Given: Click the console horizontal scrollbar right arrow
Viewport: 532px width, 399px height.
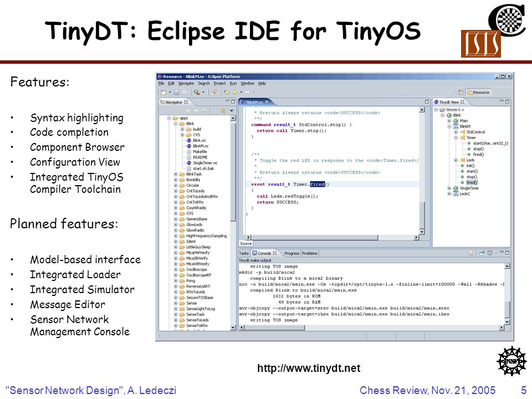Looking at the screenshot, I should (502, 328).
